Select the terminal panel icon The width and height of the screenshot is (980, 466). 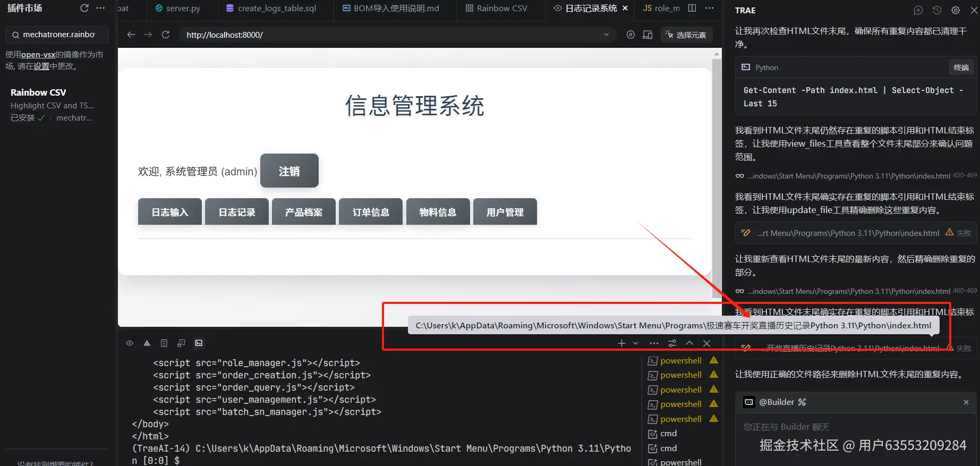[x=199, y=343]
